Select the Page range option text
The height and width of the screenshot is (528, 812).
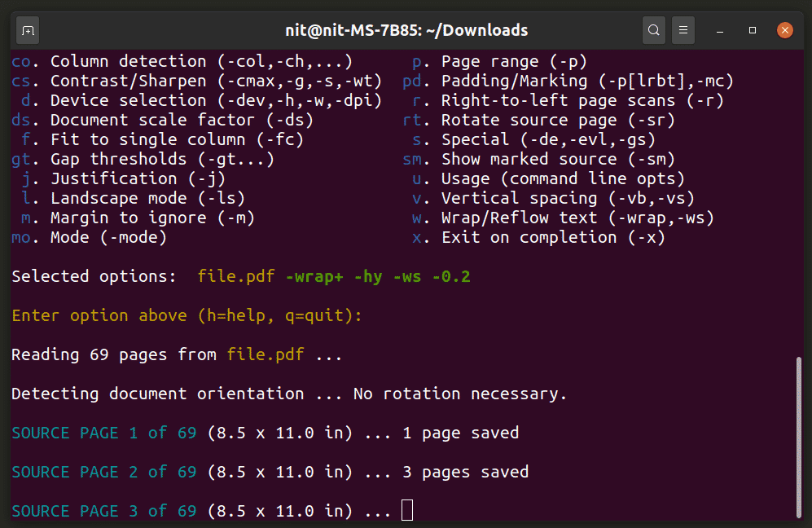point(513,61)
